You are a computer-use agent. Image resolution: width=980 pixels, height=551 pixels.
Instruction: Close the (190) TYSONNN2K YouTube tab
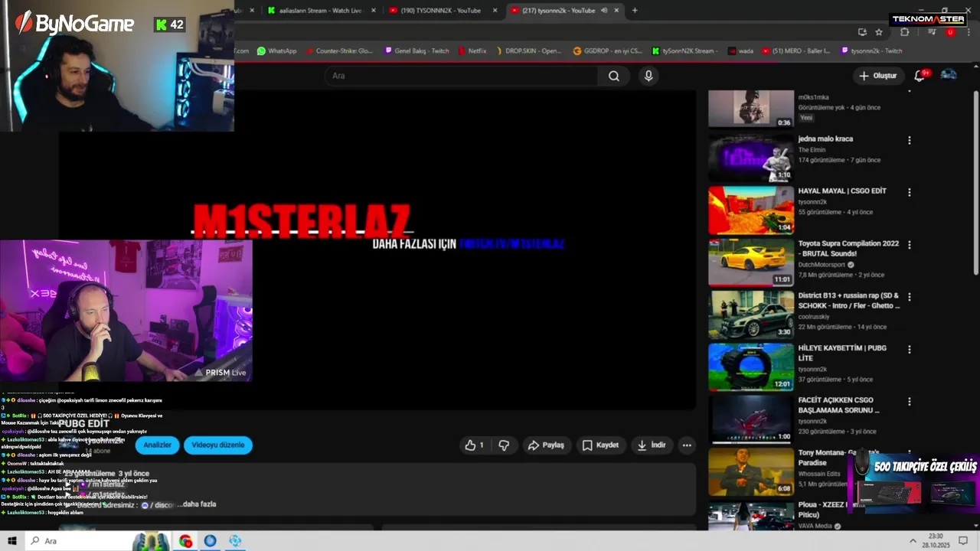click(495, 11)
